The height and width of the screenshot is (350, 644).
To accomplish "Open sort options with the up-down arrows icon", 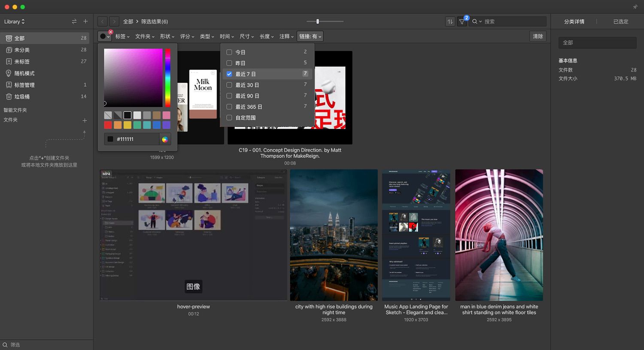I will 450,21.
